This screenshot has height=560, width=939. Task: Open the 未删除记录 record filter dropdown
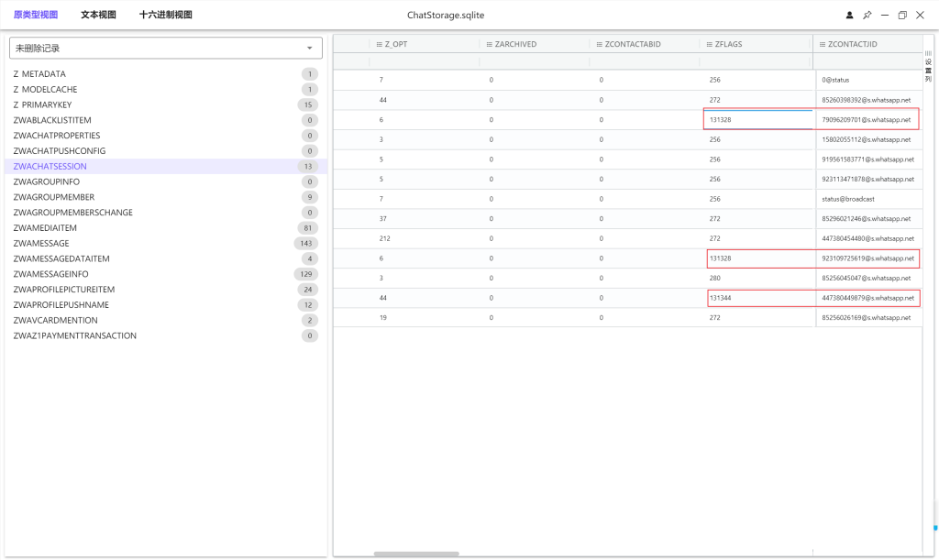(166, 48)
